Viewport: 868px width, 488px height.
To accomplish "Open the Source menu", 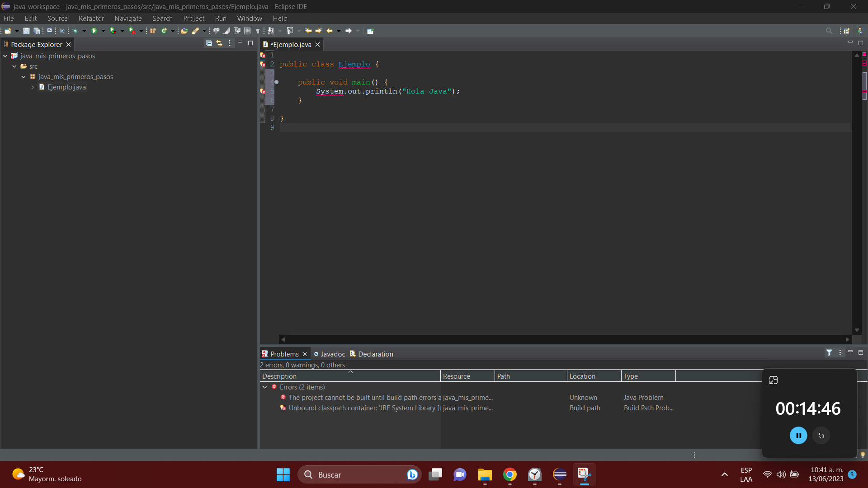I will coord(57,19).
